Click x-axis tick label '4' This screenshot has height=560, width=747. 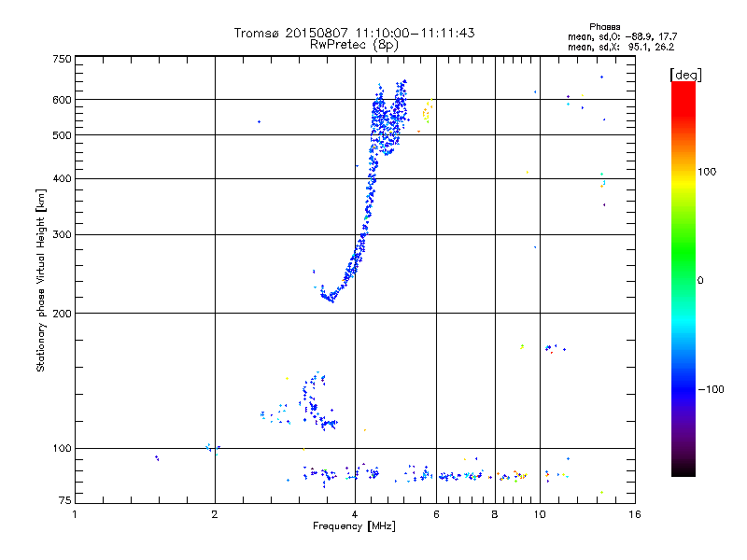(x=355, y=514)
